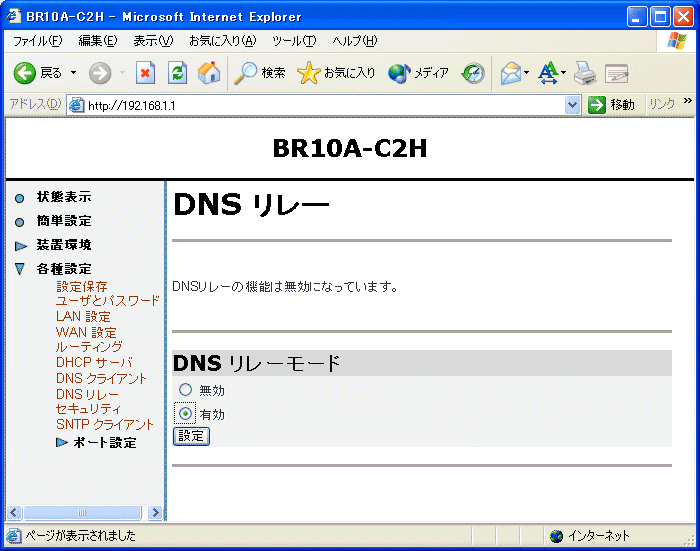The width and height of the screenshot is (700, 551).
Task: Expand the ポート設定 submenu triangle
Action: [x=62, y=442]
